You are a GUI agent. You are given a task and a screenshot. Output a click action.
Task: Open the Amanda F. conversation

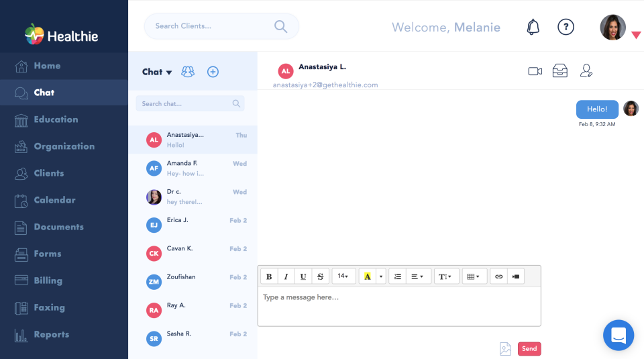point(193,168)
